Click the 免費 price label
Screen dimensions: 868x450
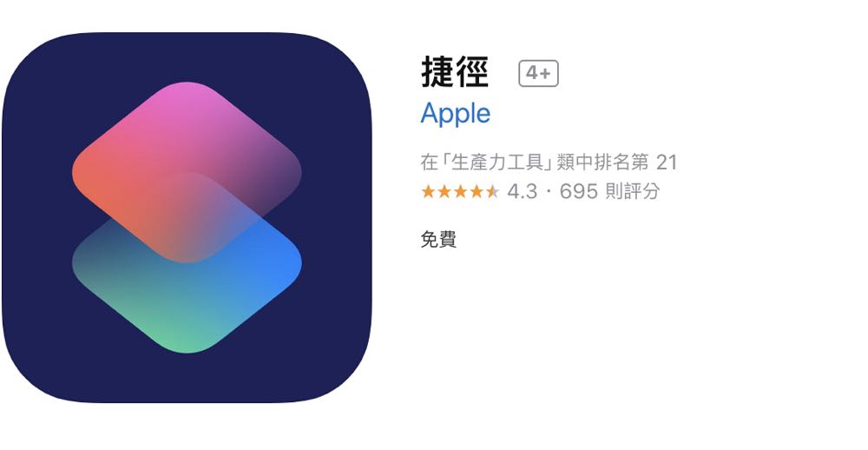pos(438,240)
